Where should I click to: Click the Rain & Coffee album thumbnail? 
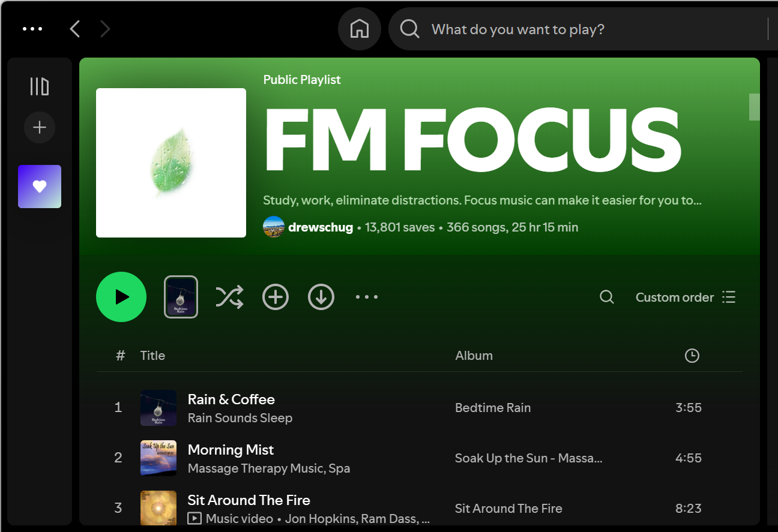[158, 408]
